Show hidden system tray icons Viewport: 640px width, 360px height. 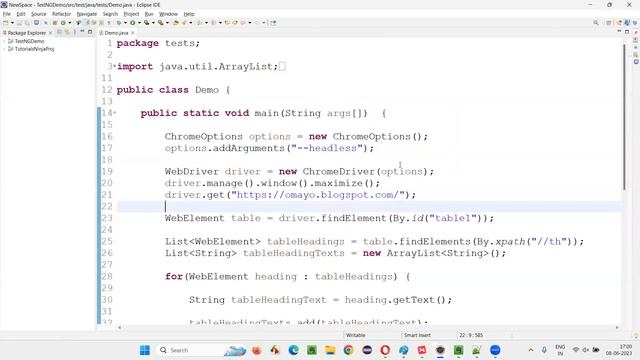(x=531, y=350)
